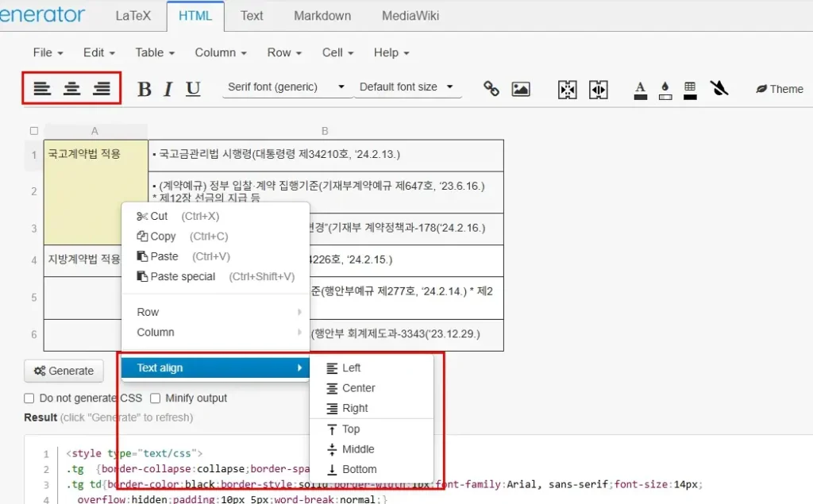
Task: Toggle bold text formatting
Action: tap(144, 89)
